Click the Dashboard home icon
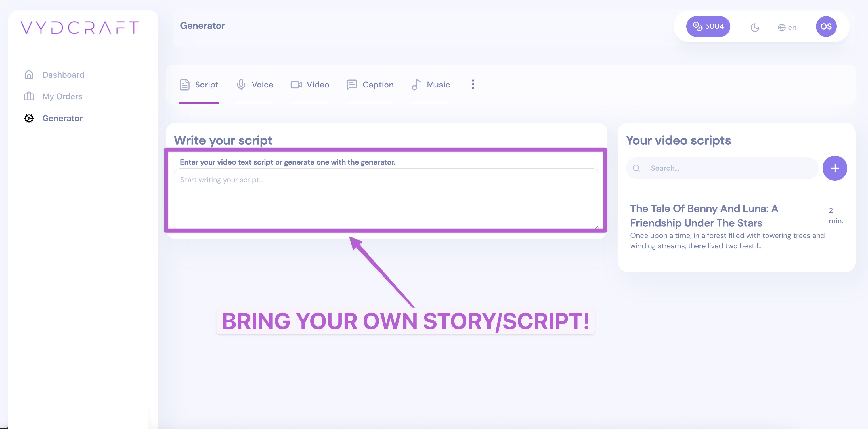 click(29, 75)
